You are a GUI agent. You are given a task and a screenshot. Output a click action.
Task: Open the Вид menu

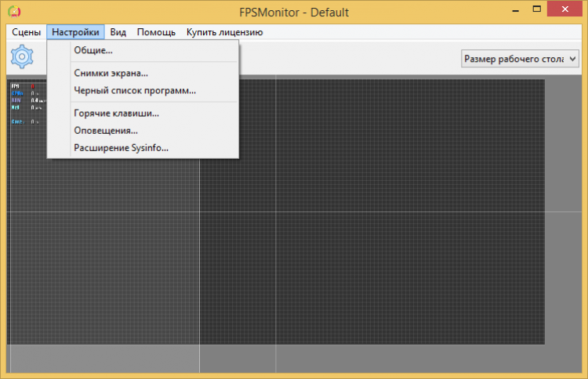tap(118, 32)
